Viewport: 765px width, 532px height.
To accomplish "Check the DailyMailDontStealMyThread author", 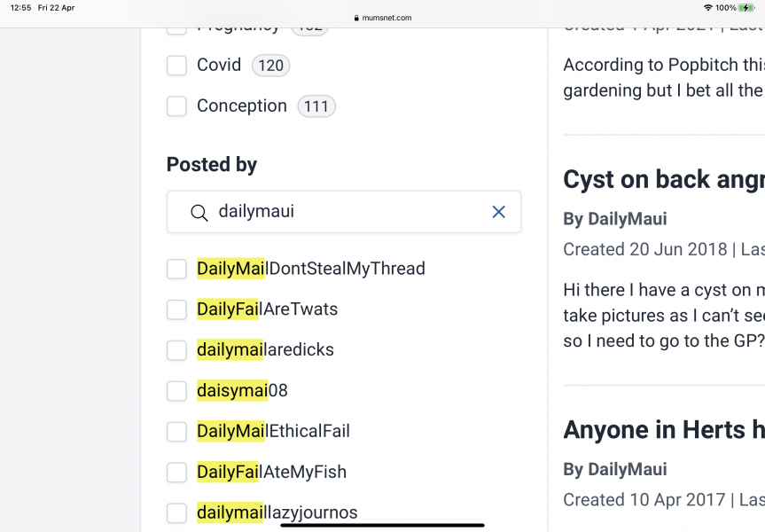I will [176, 268].
